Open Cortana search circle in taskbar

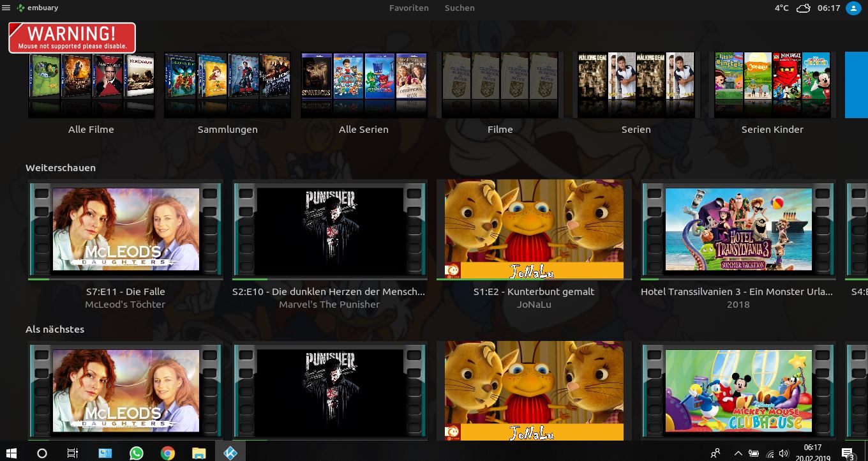42,453
